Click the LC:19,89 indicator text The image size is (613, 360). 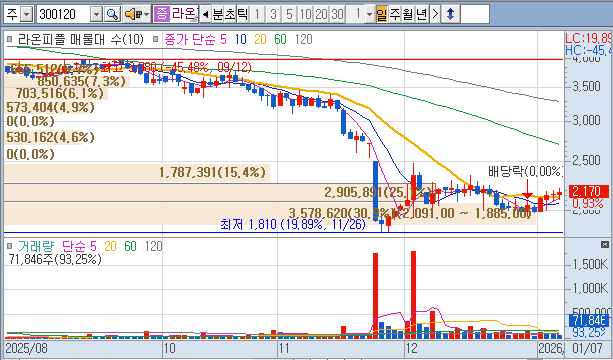(x=588, y=38)
